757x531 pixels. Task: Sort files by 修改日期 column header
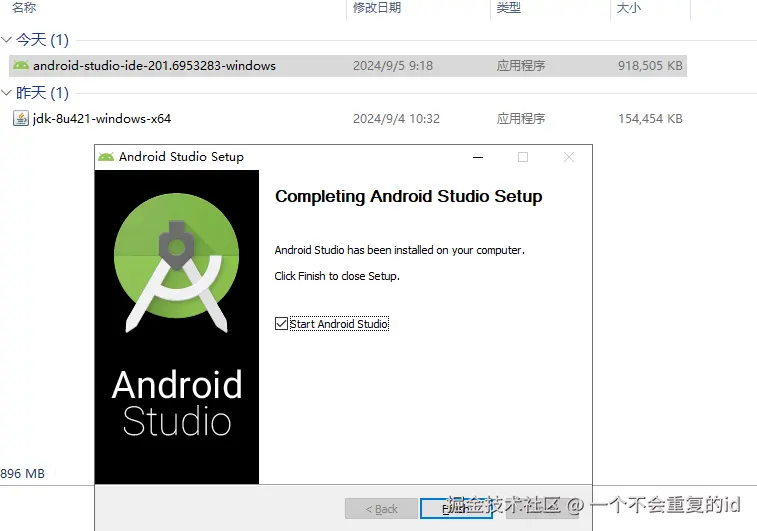point(377,7)
